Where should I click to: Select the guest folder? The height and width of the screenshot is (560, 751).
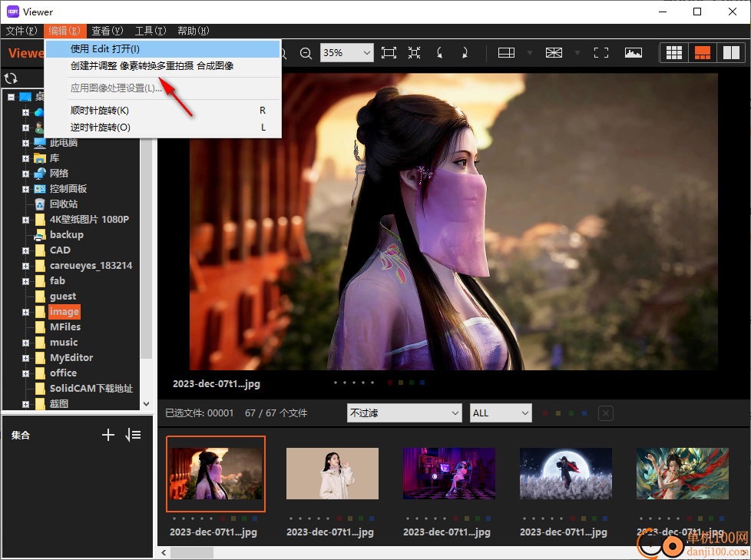point(63,297)
